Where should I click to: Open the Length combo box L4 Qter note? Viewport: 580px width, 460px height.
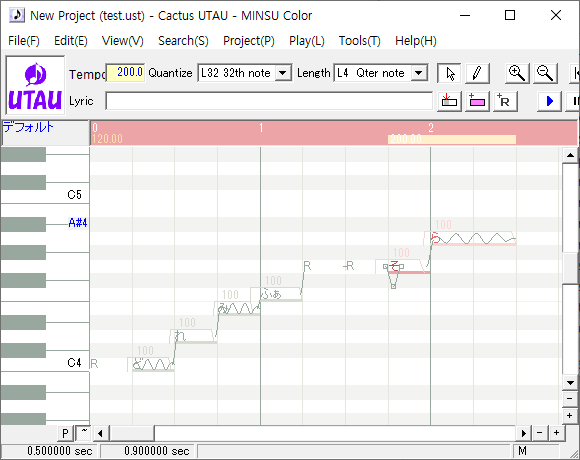tap(380, 73)
